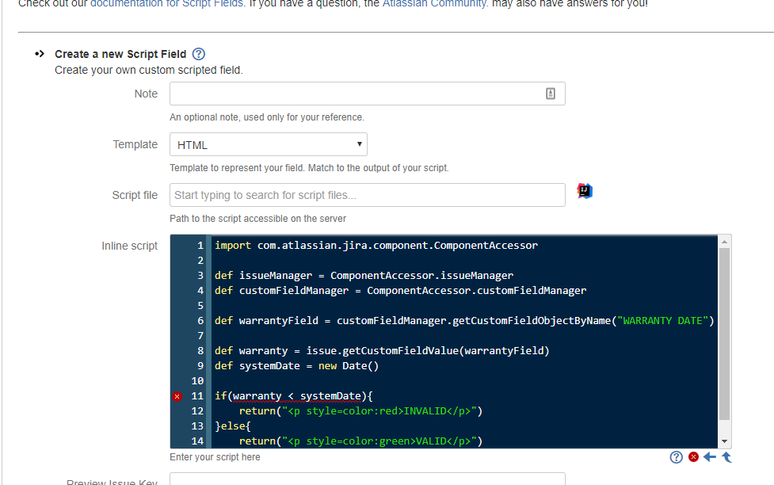
Task: Click the red error marker on line 11
Action: tap(177, 396)
